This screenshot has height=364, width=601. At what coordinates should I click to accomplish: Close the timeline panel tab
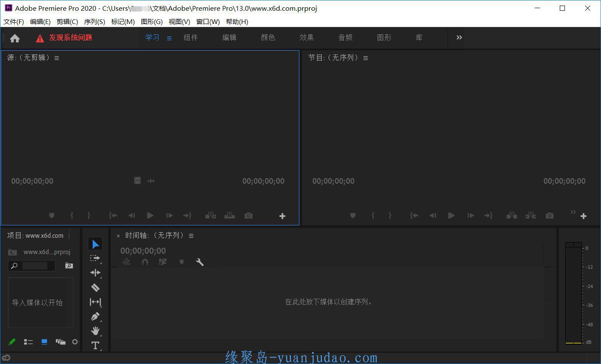(118, 236)
